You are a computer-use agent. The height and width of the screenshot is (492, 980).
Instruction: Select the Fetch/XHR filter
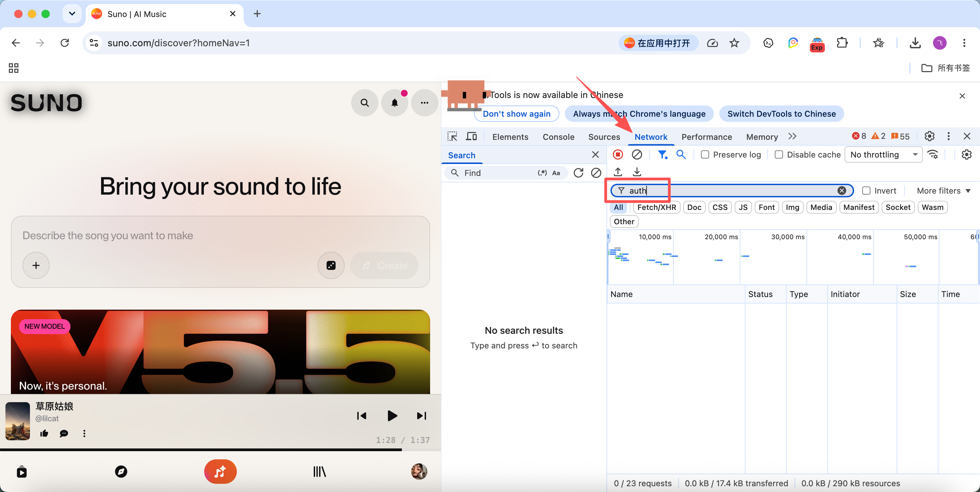click(x=657, y=207)
